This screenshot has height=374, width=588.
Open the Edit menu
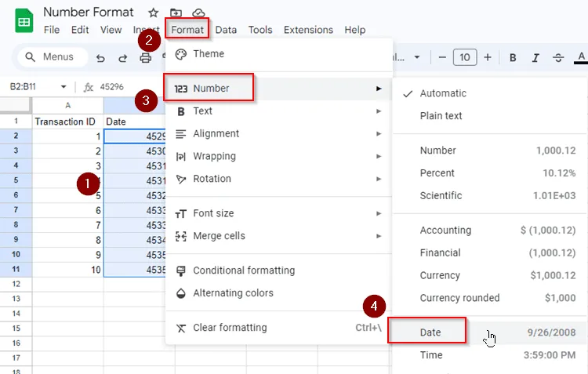pos(80,30)
